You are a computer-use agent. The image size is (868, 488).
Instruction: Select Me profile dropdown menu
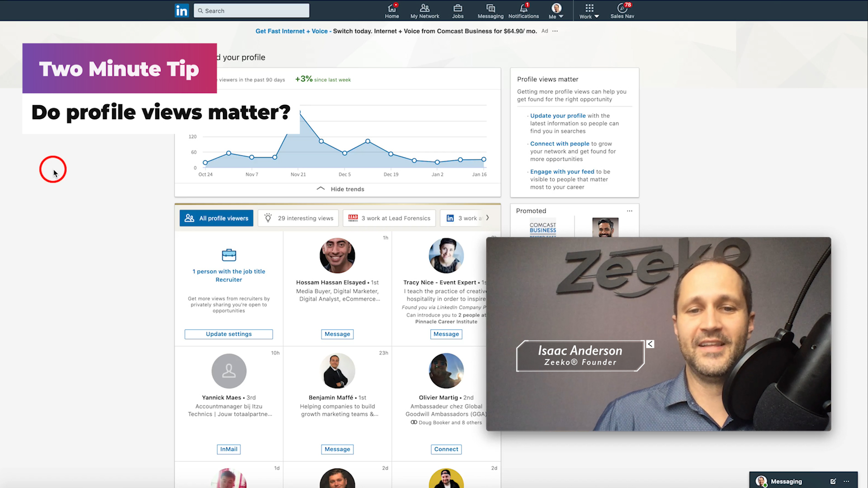pos(554,11)
